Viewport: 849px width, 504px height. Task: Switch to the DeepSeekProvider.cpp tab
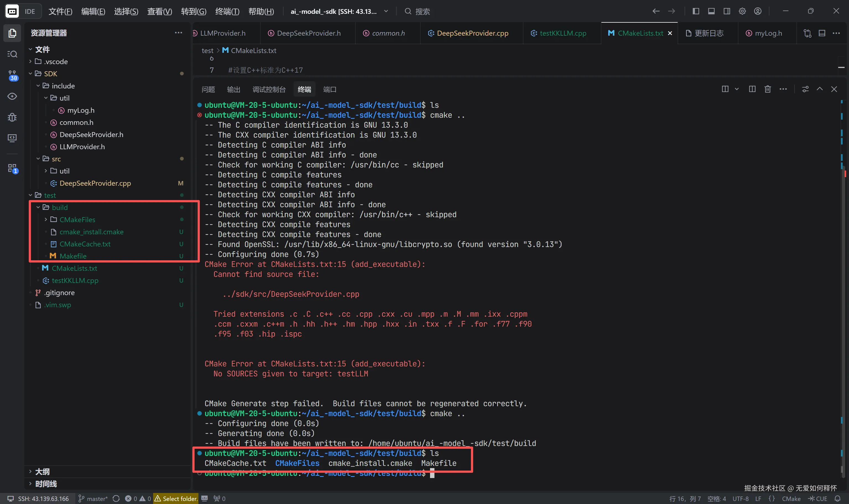click(x=472, y=33)
